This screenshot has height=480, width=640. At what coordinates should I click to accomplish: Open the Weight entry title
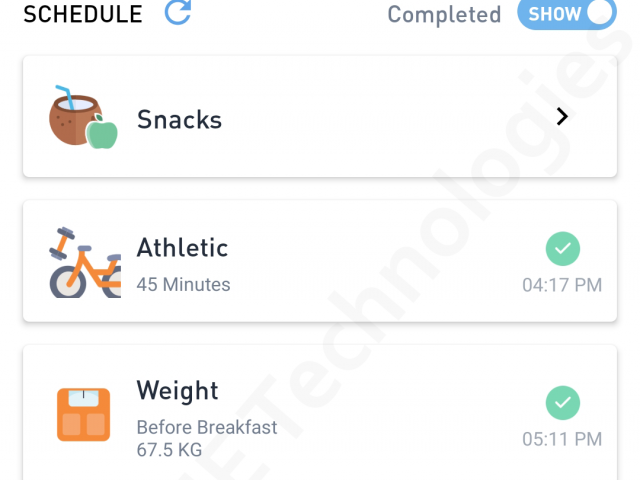[x=177, y=390]
